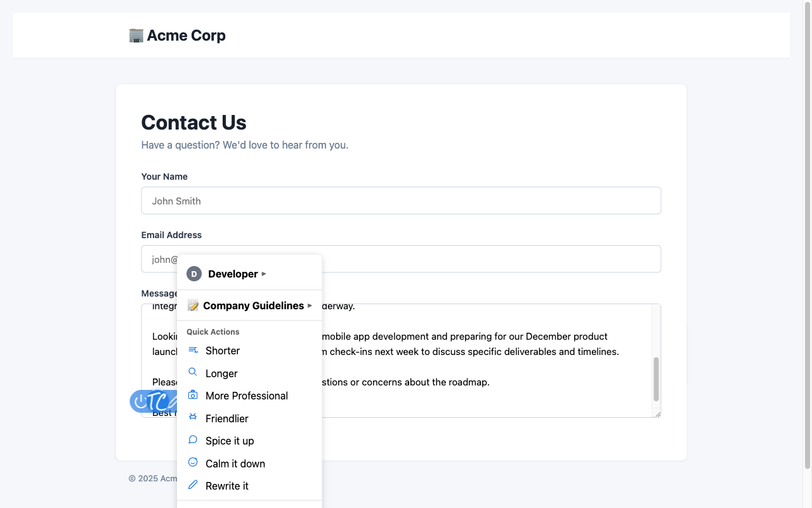Open the Developer menu entry
812x508 pixels.
tap(232, 274)
